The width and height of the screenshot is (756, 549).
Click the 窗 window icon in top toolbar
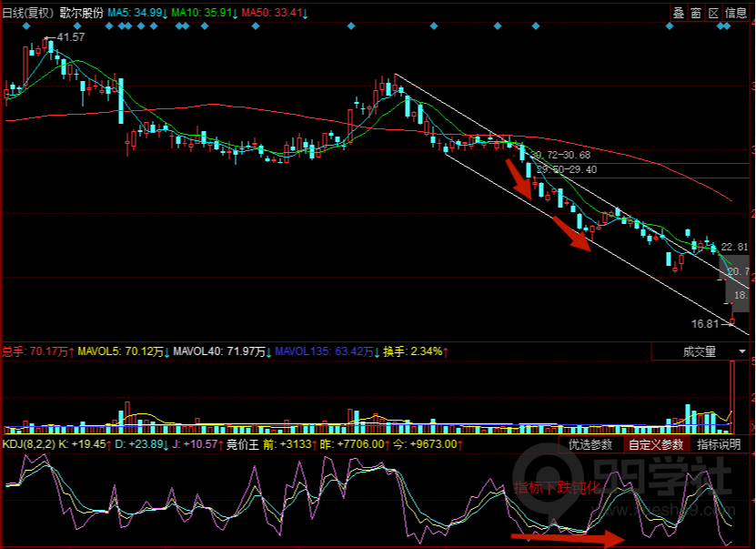pyautogui.click(x=696, y=13)
